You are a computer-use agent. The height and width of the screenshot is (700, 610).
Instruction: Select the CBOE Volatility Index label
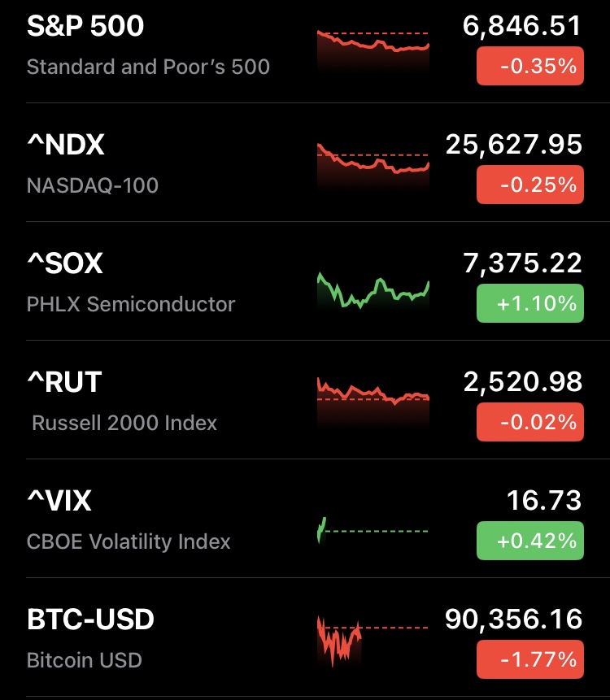[129, 541]
